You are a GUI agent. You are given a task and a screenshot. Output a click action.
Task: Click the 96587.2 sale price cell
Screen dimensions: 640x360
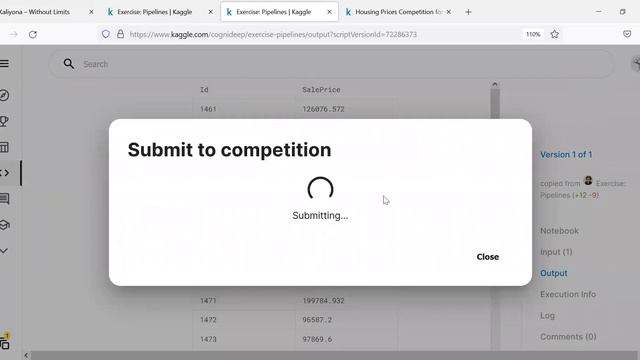[317, 320]
